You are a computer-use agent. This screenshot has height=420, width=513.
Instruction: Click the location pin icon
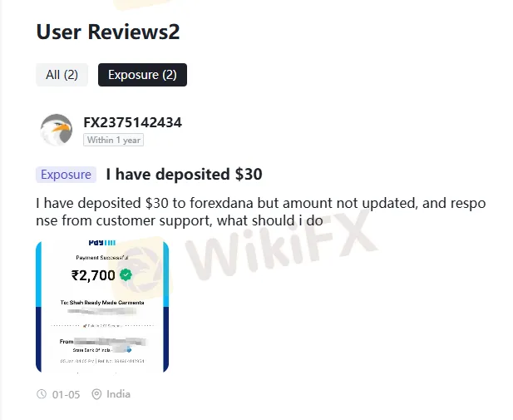96,394
